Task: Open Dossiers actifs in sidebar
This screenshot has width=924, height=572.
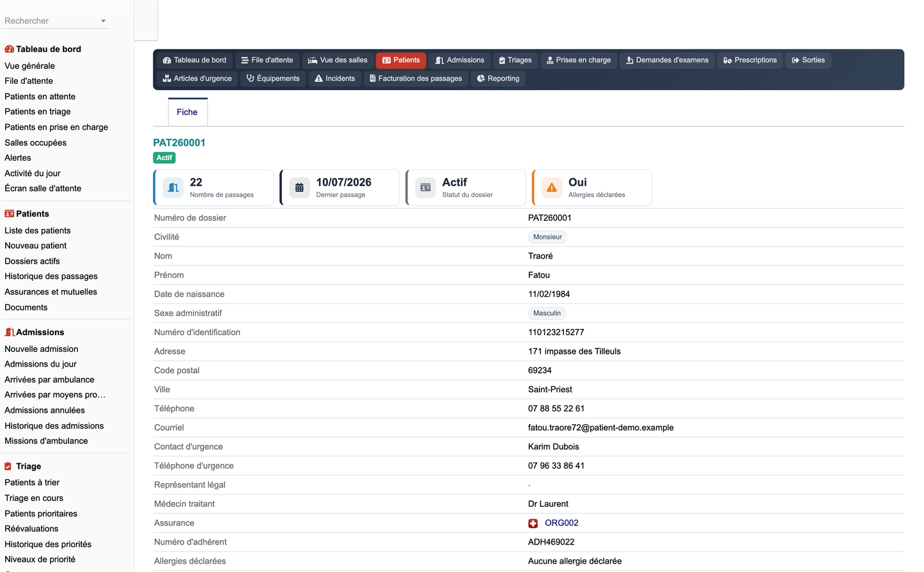Action: (32, 262)
